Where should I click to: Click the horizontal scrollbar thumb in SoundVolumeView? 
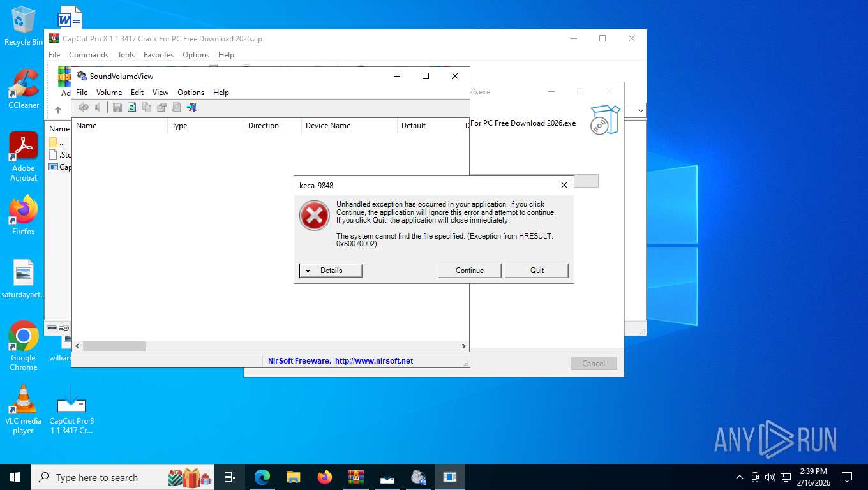click(x=114, y=346)
